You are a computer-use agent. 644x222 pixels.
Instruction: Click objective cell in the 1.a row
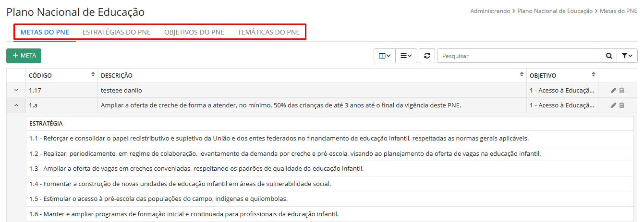pos(562,105)
